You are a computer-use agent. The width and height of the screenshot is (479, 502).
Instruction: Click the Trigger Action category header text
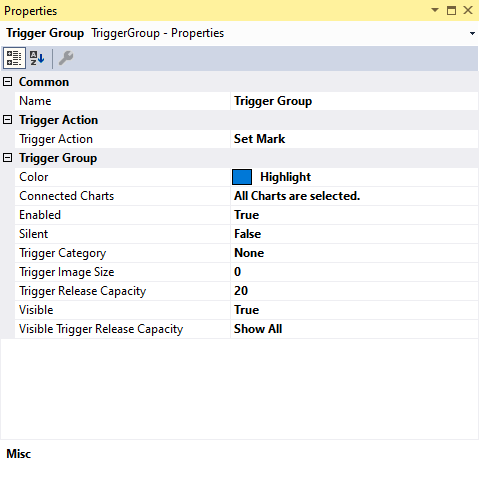pyautogui.click(x=59, y=120)
